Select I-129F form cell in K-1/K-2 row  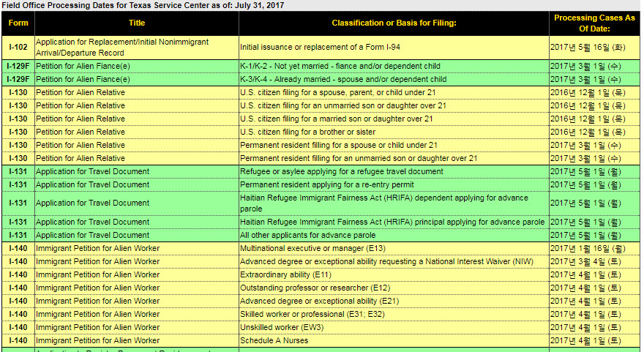tap(18, 66)
